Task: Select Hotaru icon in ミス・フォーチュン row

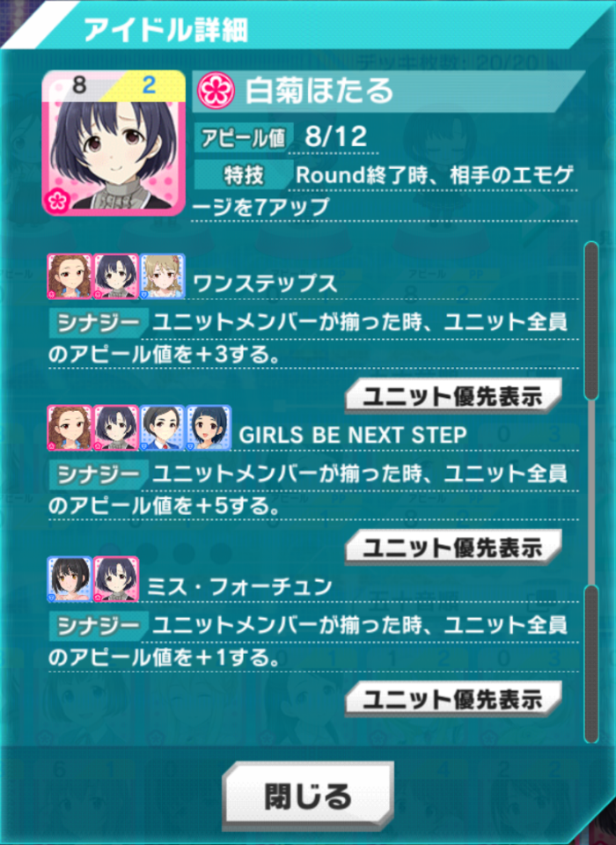Action: click(x=116, y=579)
